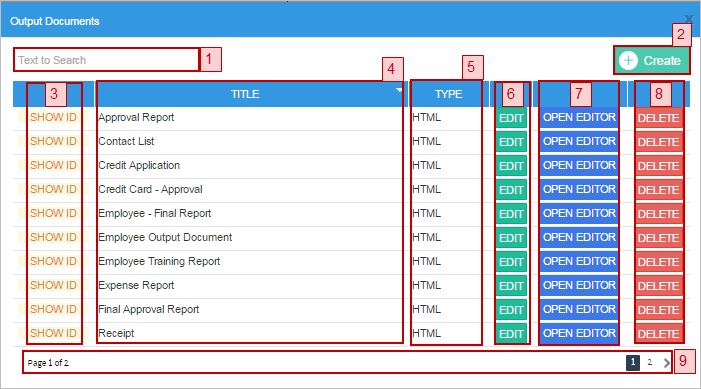Edit the Employee - Final Report document
701x389 pixels.
pos(511,214)
